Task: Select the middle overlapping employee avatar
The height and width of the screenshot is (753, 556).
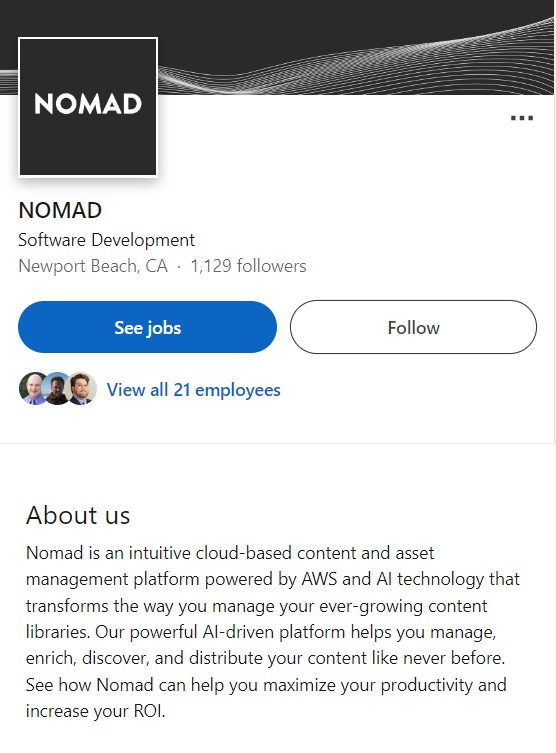Action: pyautogui.click(x=58, y=388)
